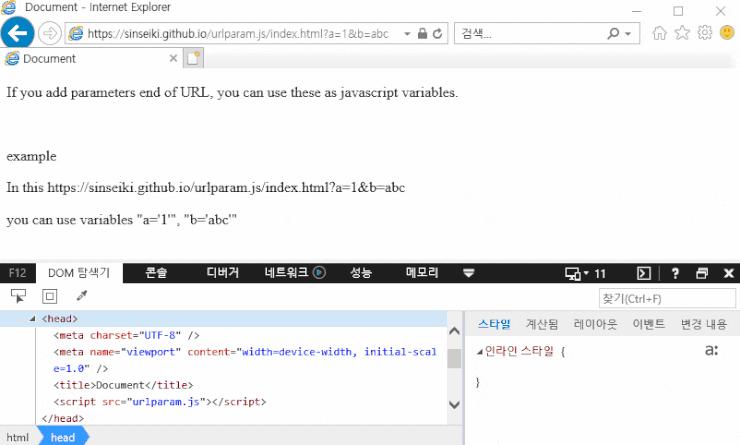The image size is (740, 445).
Task: Go back with the browser Back arrow
Action: (17, 33)
